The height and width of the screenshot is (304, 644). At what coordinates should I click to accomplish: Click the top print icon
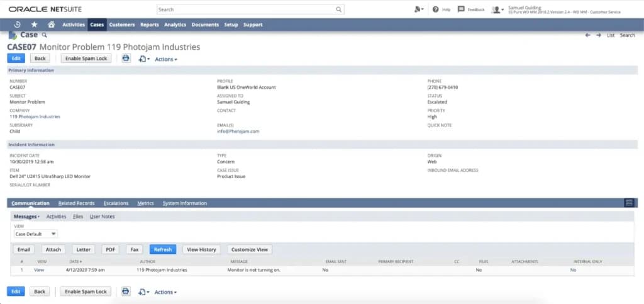tap(126, 59)
